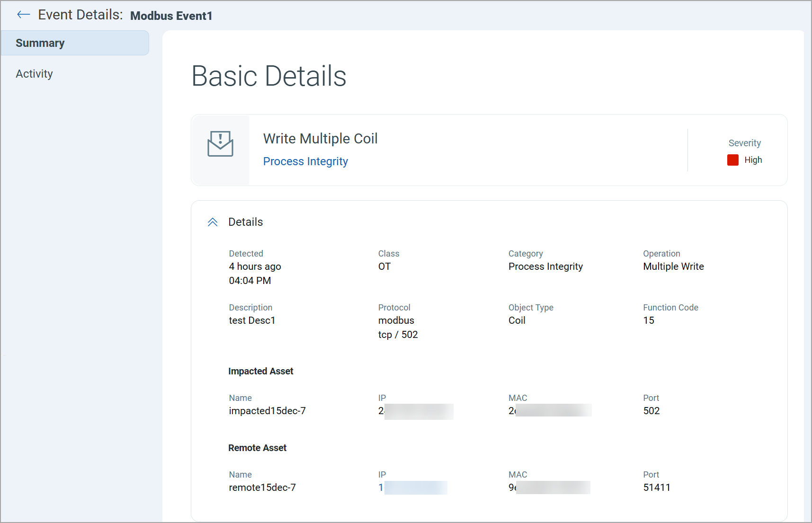Viewport: 812px width, 523px height.
Task: Switch to the Activity tab
Action: [34, 74]
